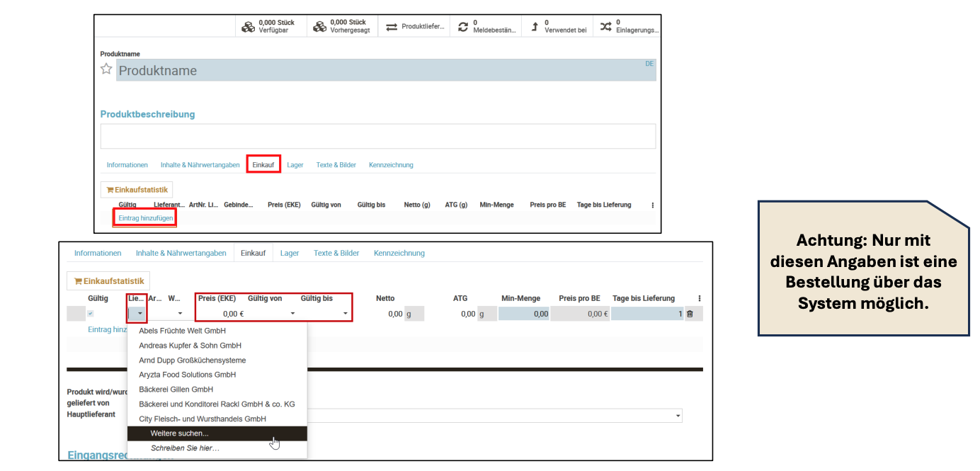This screenshot has width=980, height=471.
Task: Open Texte & Bilder tab in lower panel
Action: click(x=336, y=253)
